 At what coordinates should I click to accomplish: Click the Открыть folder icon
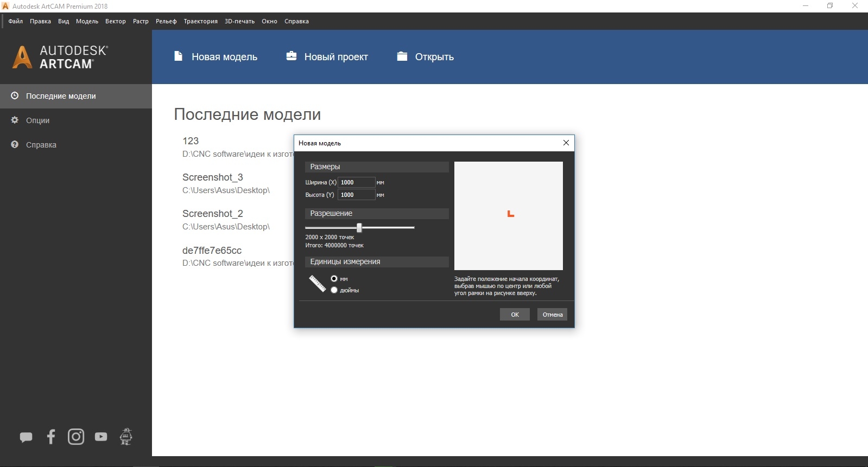point(402,56)
